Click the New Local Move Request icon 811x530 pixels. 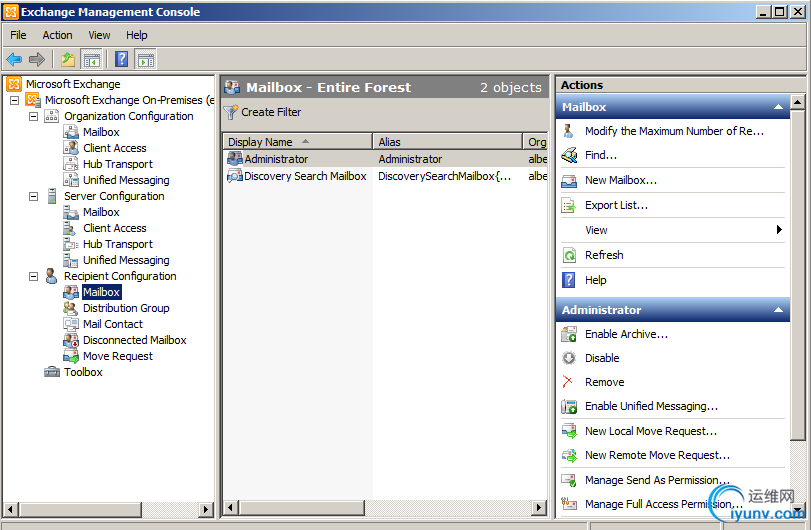tap(569, 431)
